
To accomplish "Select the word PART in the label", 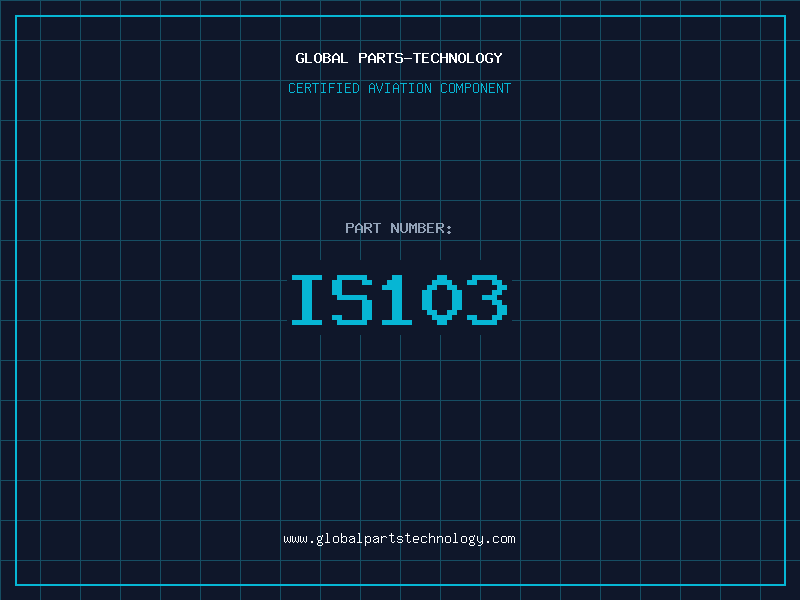I will coord(363,228).
